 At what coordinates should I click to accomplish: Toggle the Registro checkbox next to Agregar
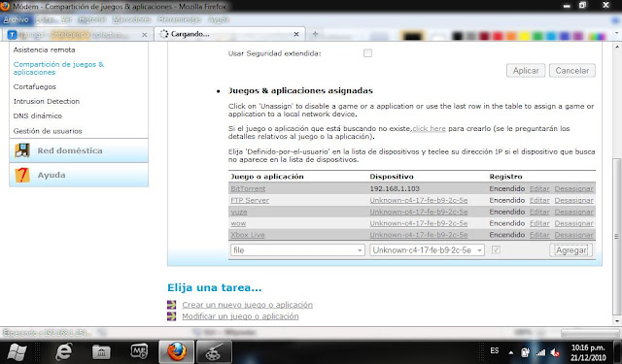496,249
